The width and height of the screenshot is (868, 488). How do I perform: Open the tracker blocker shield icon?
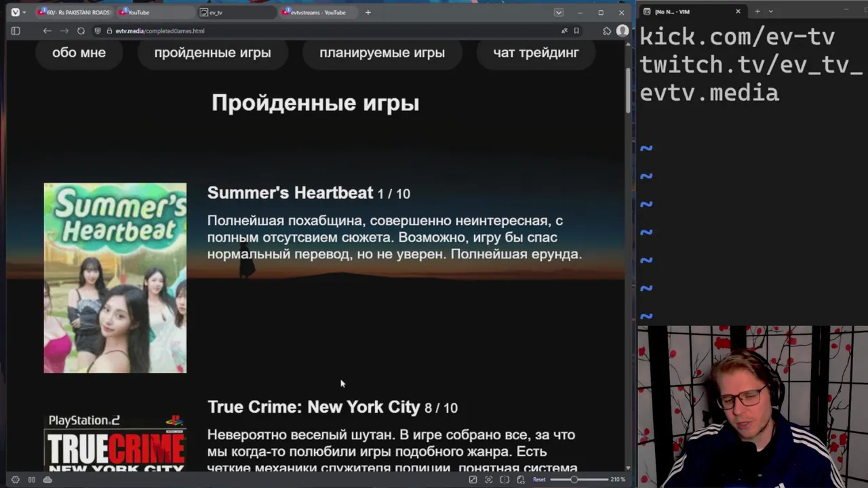point(98,30)
